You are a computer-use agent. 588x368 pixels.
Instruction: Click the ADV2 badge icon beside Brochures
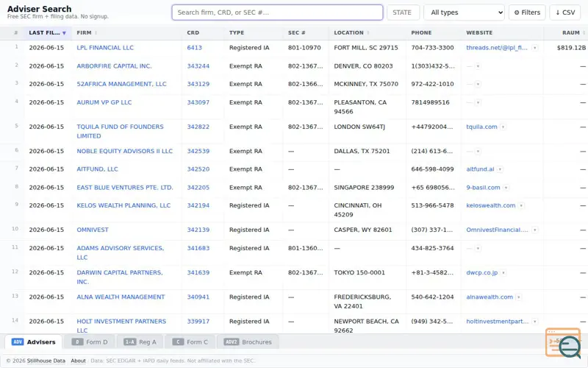(231, 342)
